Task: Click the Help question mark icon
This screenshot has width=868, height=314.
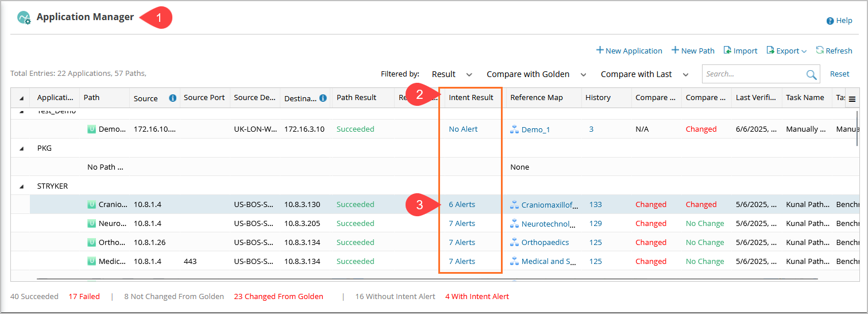Action: [830, 21]
